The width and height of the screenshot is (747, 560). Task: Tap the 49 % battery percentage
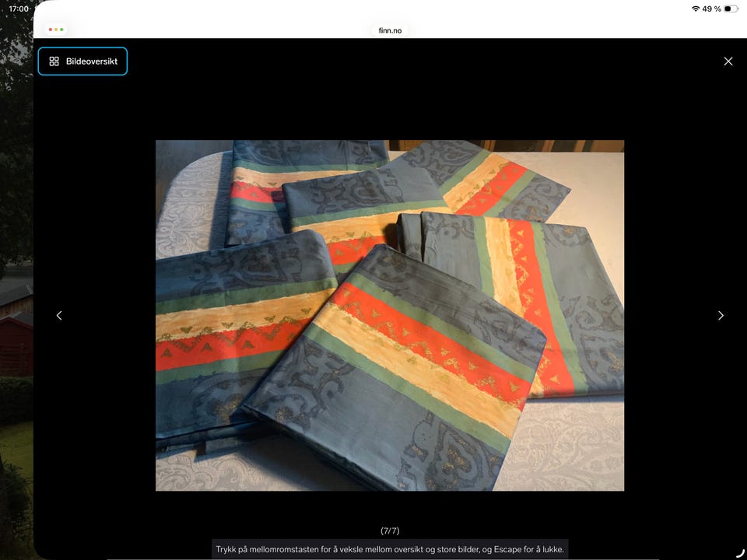pos(712,9)
